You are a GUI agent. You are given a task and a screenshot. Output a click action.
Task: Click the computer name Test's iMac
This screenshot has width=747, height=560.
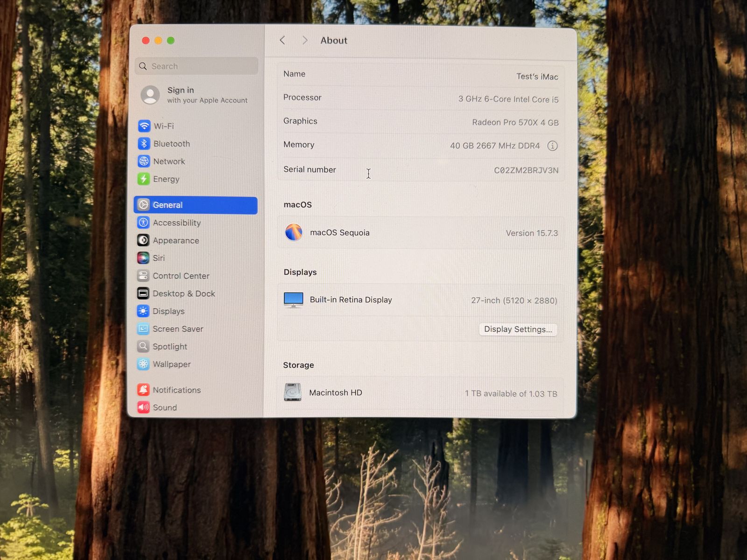pyautogui.click(x=537, y=77)
